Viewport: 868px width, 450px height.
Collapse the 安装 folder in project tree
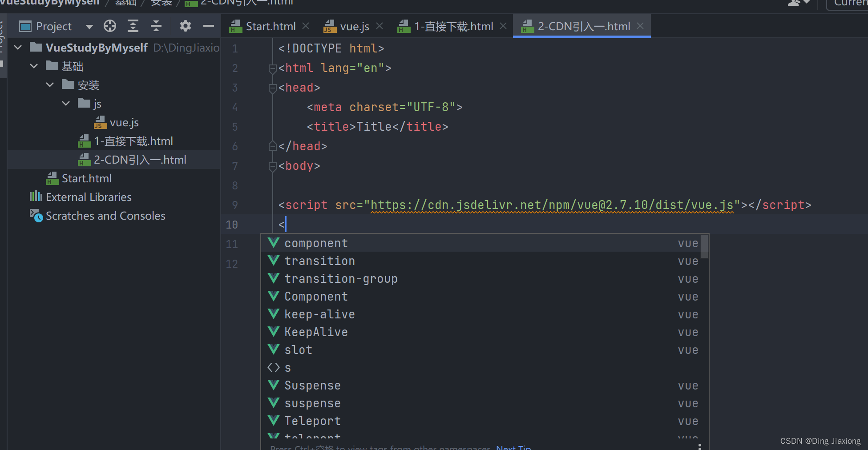49,84
